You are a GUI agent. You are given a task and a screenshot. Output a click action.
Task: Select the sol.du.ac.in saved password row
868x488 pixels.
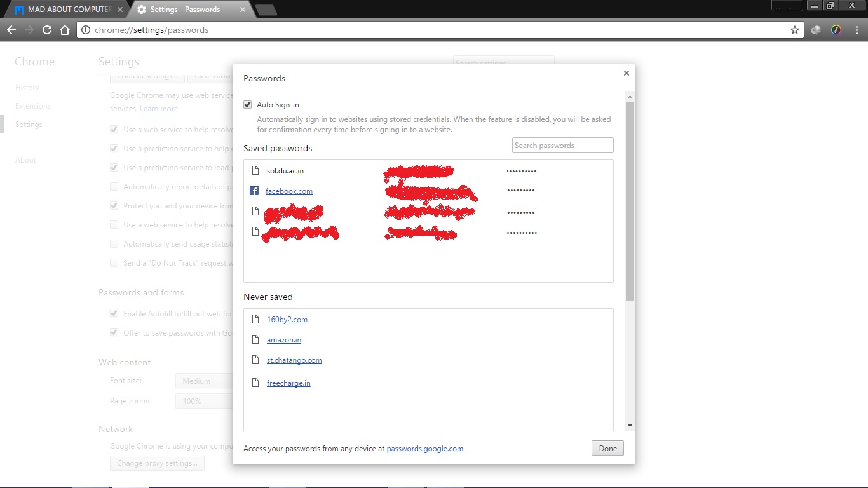click(x=428, y=171)
